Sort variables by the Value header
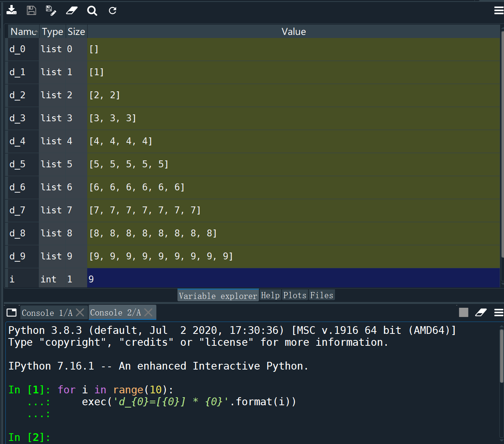 click(294, 31)
